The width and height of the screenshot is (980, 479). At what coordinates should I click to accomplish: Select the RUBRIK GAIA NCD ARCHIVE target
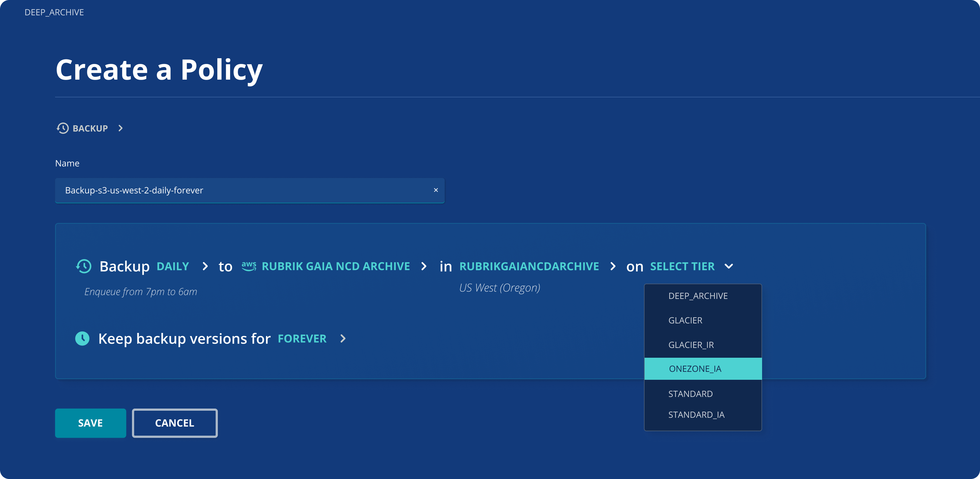tap(336, 266)
